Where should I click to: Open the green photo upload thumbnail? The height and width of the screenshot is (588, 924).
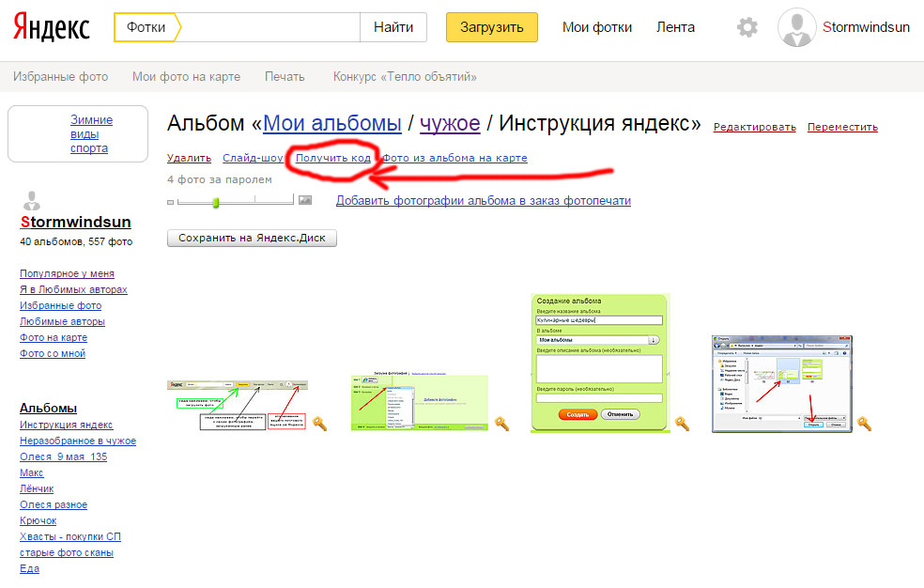click(420, 401)
